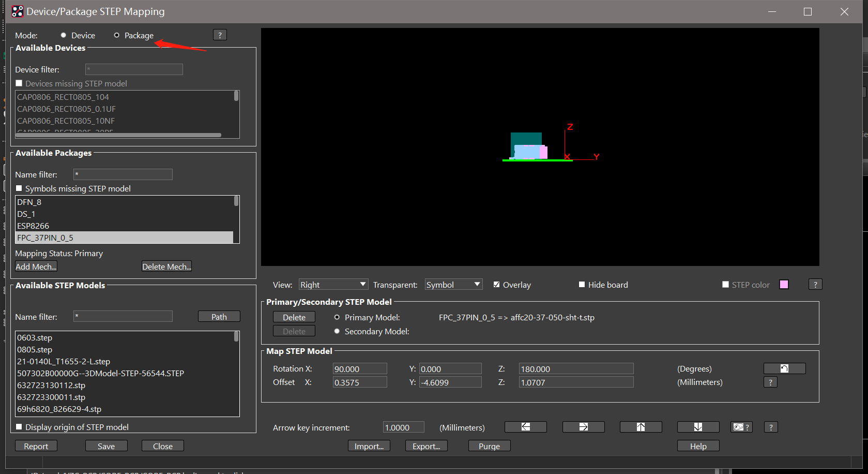Click the Available Packages name filter field
This screenshot has height=474, width=868.
coord(123,174)
